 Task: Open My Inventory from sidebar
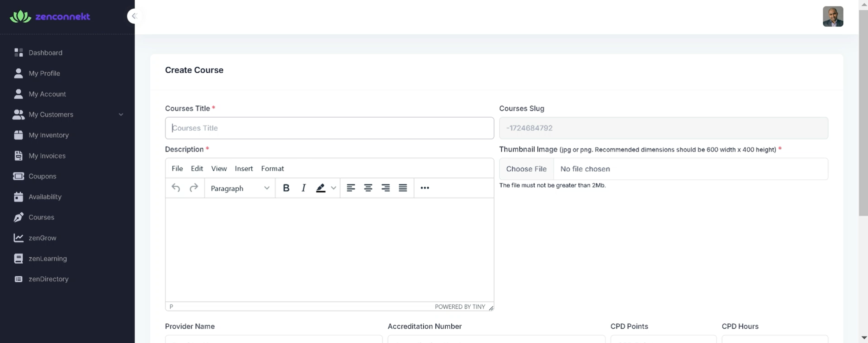pos(49,135)
